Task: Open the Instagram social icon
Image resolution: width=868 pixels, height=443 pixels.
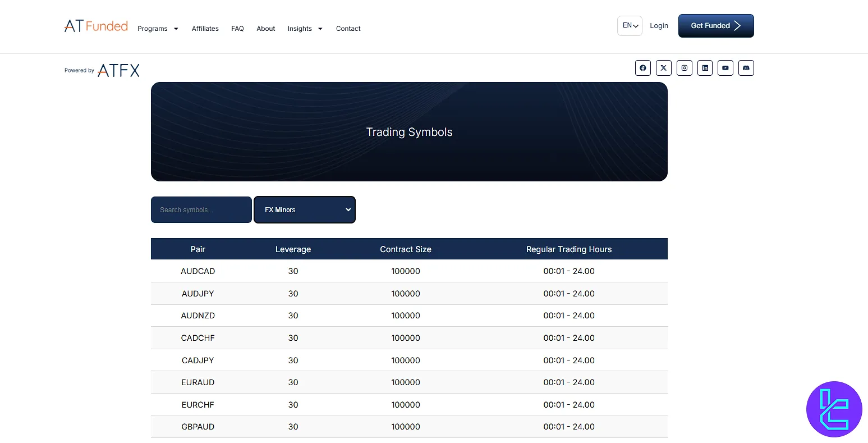Action: 685,68
